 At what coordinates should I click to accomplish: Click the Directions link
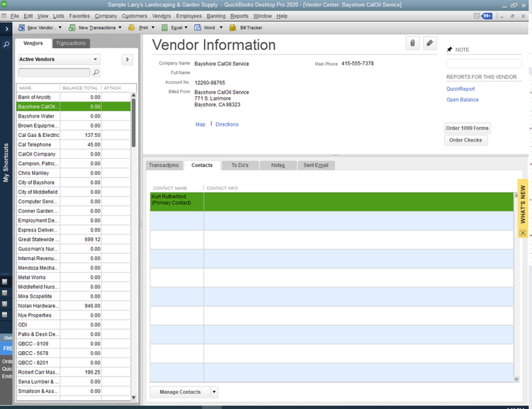click(227, 124)
